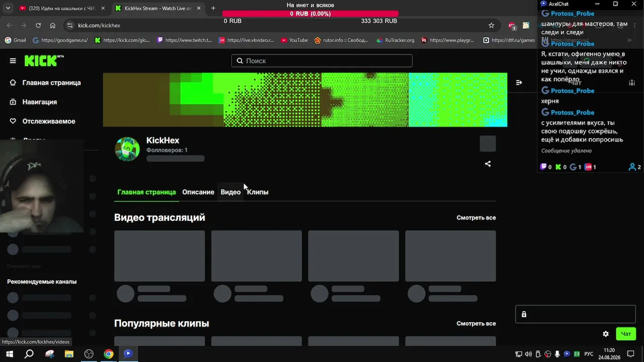
Task: Open OBS Studio from the taskbar
Action: (x=89, y=354)
